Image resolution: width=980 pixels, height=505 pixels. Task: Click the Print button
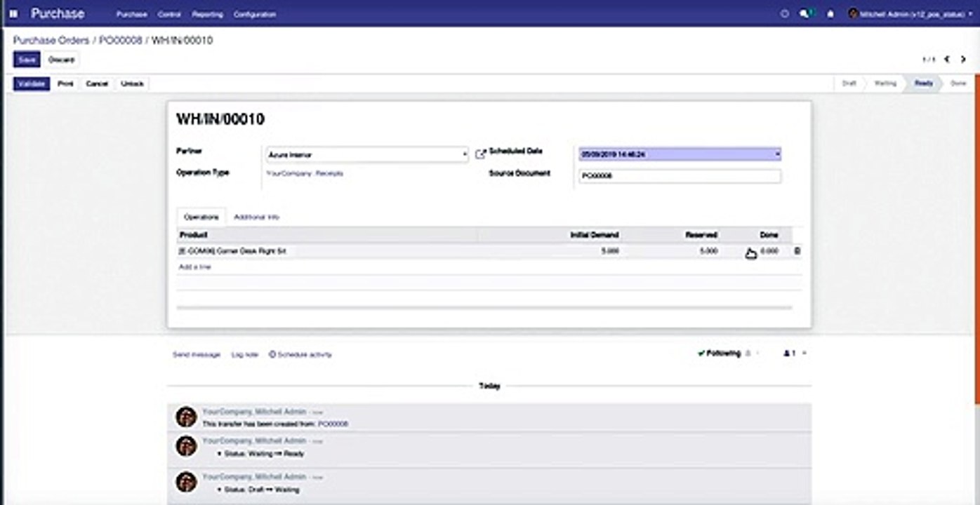(x=65, y=83)
